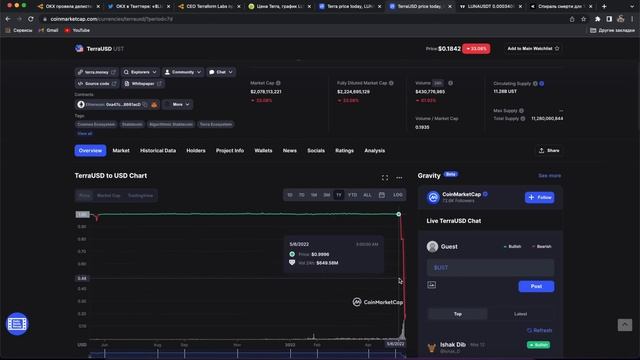640x360 pixels.
Task: Reload the CoinMarketCap page
Action: click(31, 19)
